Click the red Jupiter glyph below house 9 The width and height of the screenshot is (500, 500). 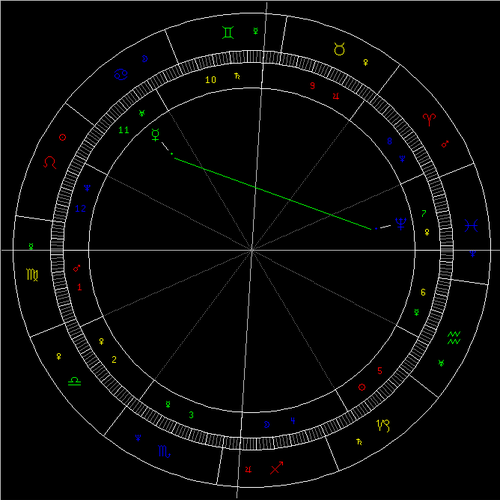tap(336, 96)
